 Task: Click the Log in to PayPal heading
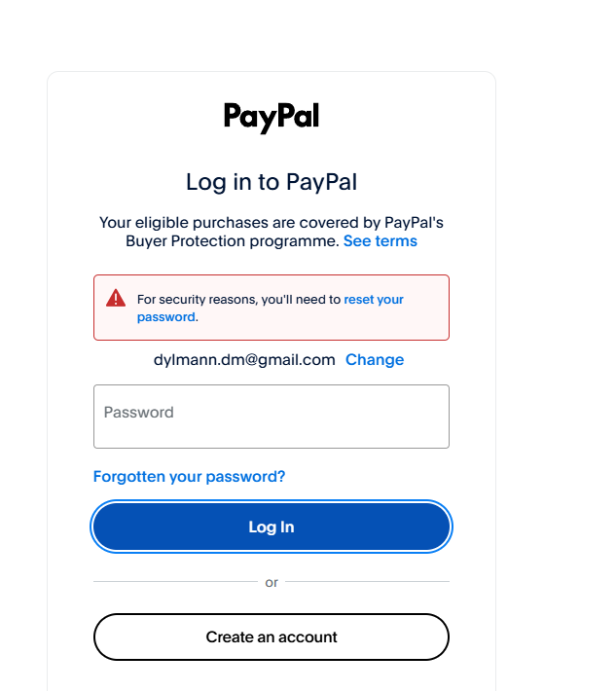pos(272,182)
